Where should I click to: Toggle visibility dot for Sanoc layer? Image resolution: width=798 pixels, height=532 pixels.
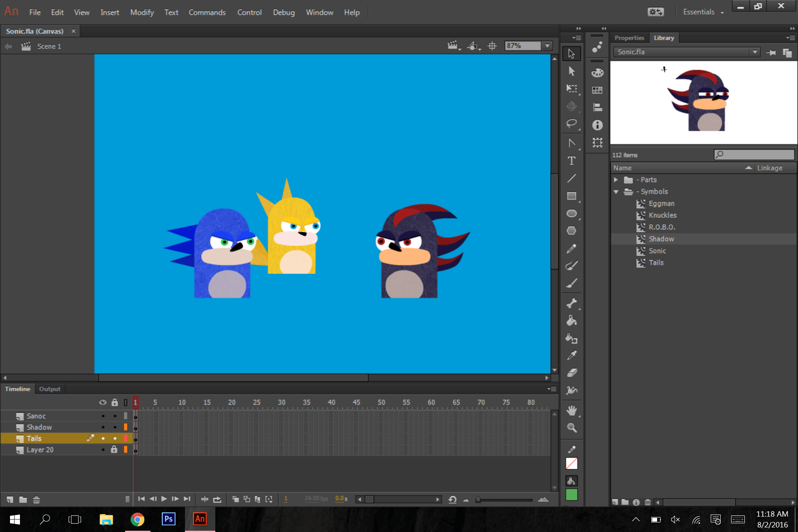[x=103, y=416]
